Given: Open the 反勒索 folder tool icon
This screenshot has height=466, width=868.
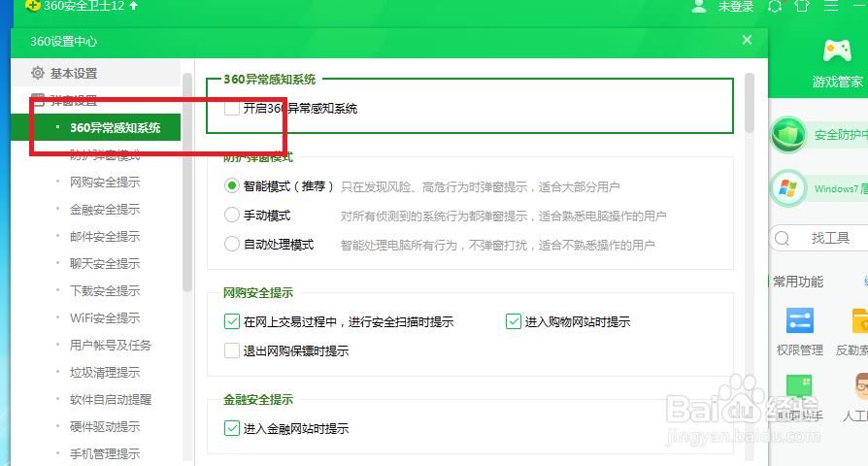Looking at the screenshot, I should click(x=860, y=320).
